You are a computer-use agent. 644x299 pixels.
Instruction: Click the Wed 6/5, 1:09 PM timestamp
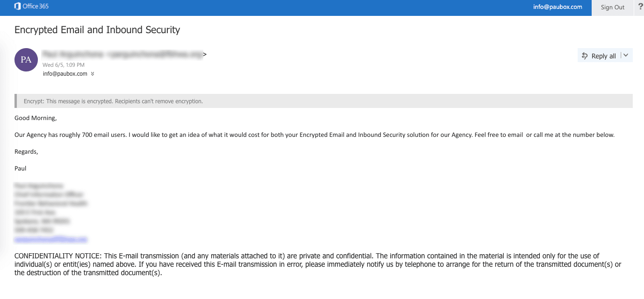[64, 65]
